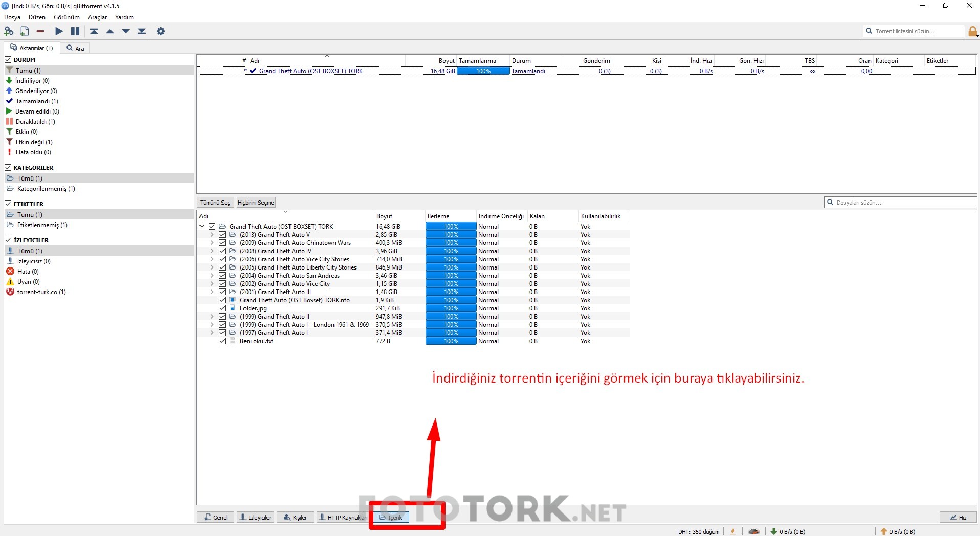This screenshot has width=980, height=536.
Task: Toggle the KATEGORİLER section checkbox
Action: (8, 168)
